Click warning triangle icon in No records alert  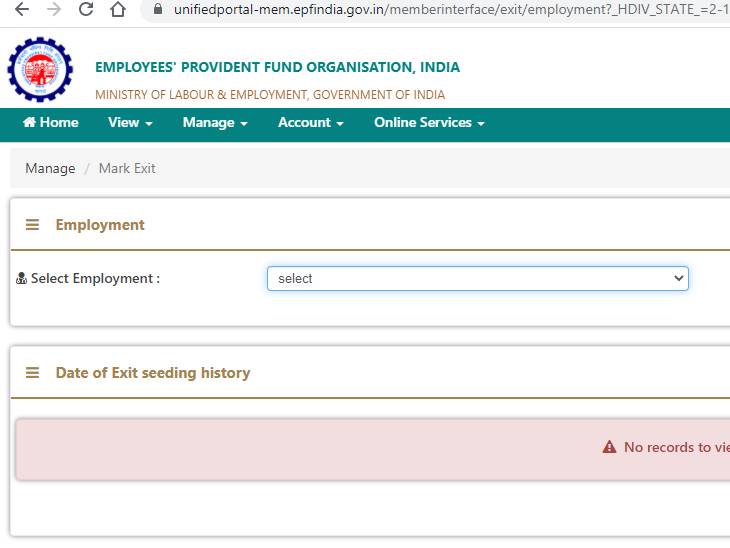609,447
